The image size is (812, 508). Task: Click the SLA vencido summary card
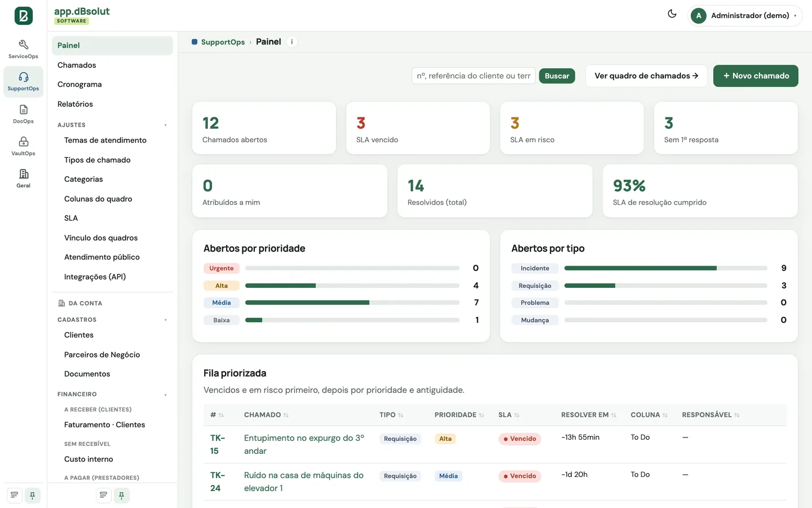click(x=418, y=128)
